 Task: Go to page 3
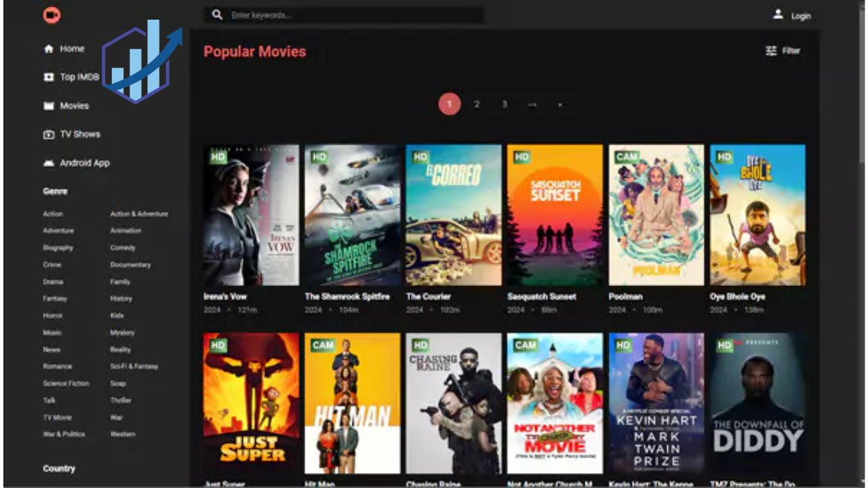505,104
